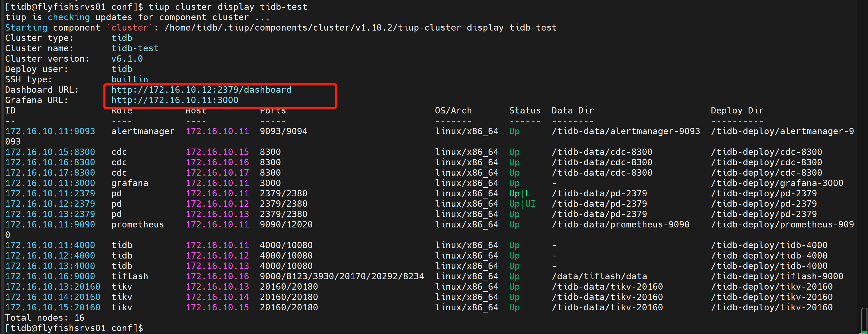The width and height of the screenshot is (868, 334).
Task: Click cluster version value v6.1.0
Action: point(127,59)
